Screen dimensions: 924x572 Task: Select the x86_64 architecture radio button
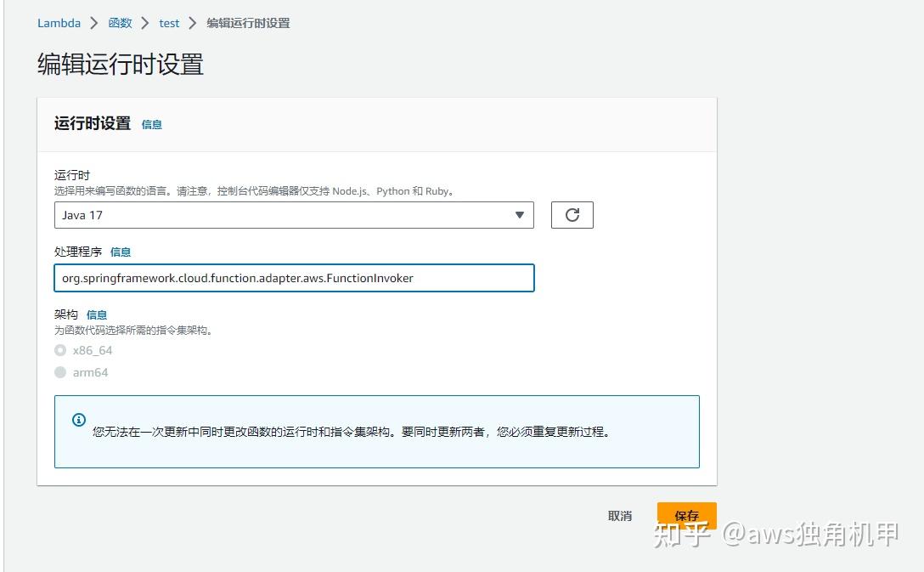click(x=60, y=350)
